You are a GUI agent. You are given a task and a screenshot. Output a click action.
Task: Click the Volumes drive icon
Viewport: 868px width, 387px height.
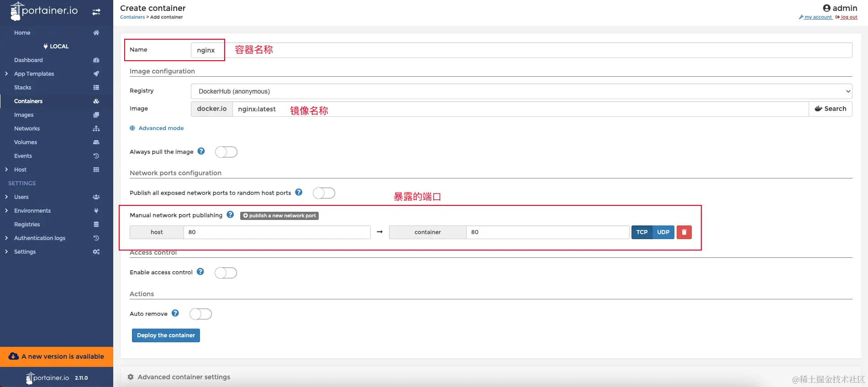(x=96, y=142)
